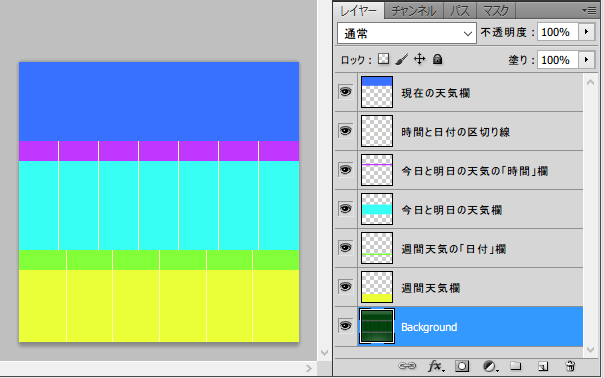Image resolution: width=604 pixels, height=378 pixels.
Task: Click the lock position move icon
Action: click(x=419, y=59)
